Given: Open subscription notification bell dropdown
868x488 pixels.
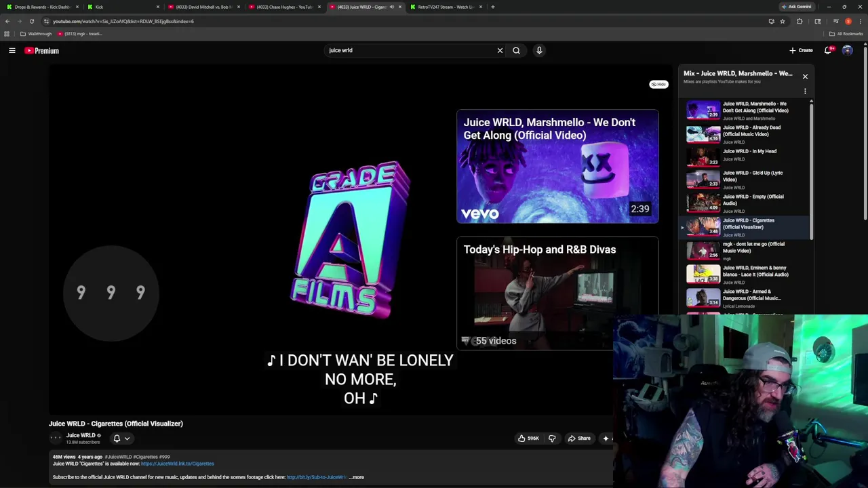Looking at the screenshot, I should coord(121,439).
